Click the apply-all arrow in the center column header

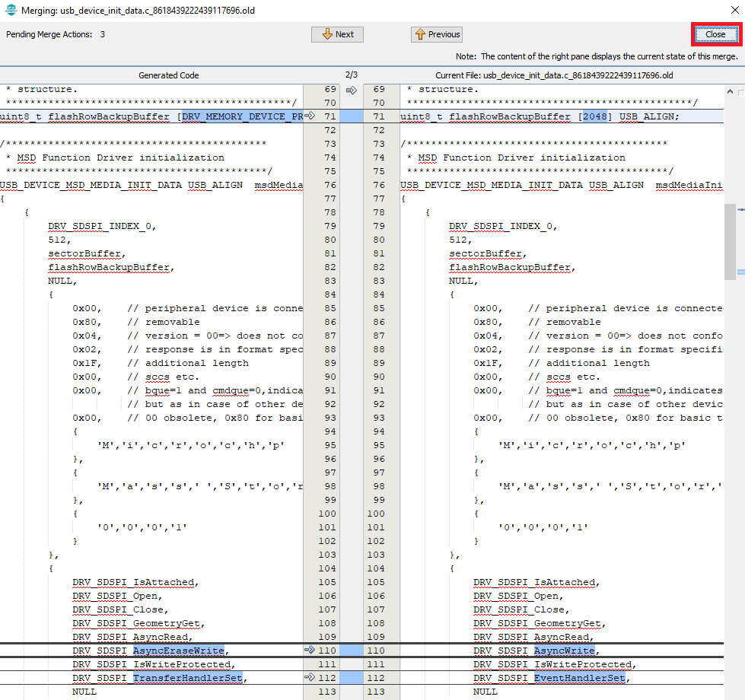(x=351, y=90)
